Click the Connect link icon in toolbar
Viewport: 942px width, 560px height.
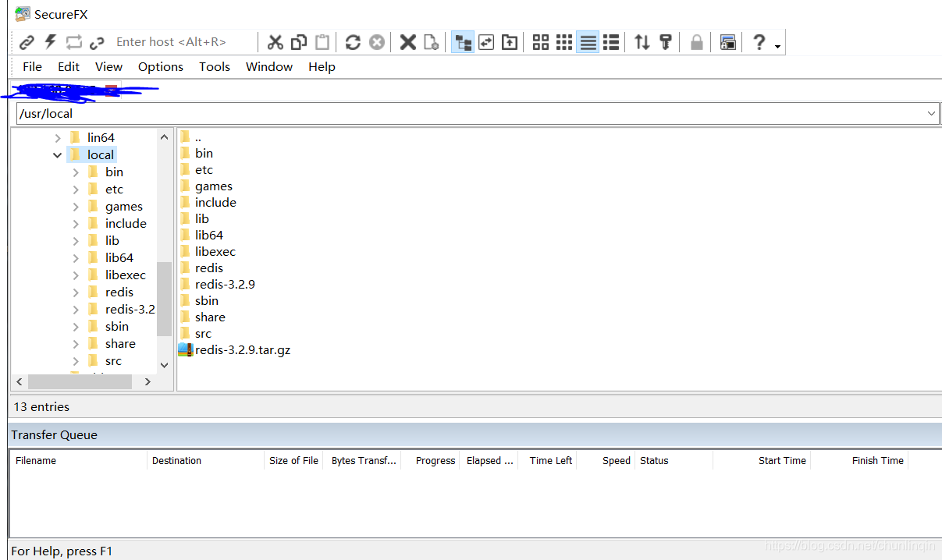click(x=27, y=42)
